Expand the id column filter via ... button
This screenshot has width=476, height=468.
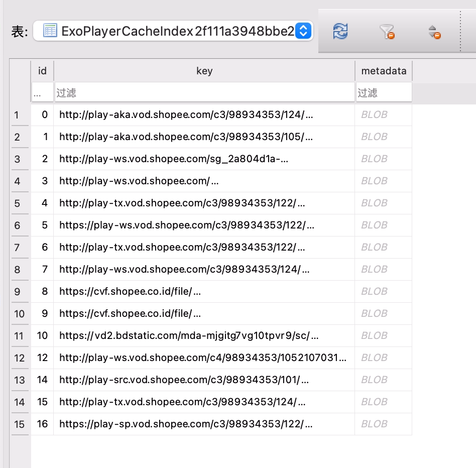point(42,92)
